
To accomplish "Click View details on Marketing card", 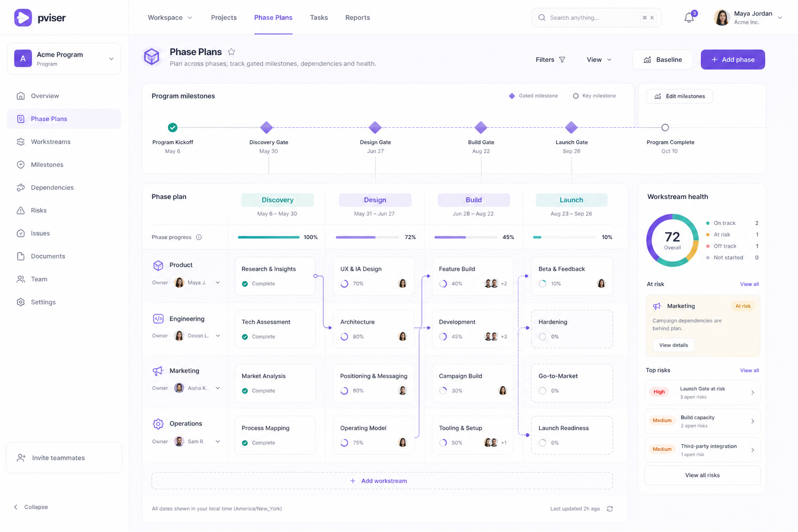I will click(x=673, y=345).
